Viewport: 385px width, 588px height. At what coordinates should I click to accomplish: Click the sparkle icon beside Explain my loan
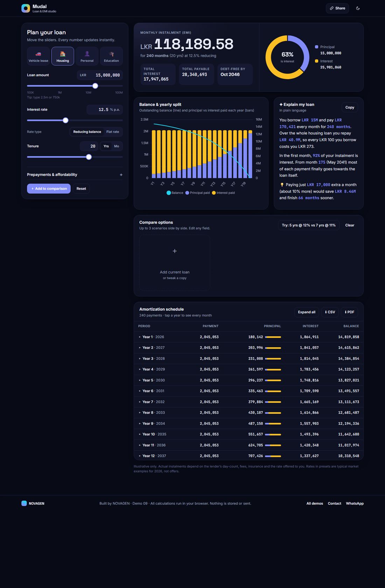(x=281, y=105)
